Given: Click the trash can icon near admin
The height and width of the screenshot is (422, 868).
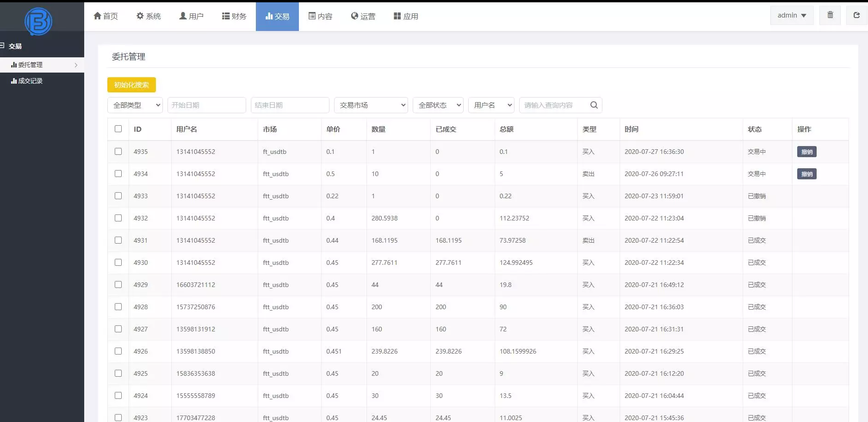Looking at the screenshot, I should coord(830,15).
